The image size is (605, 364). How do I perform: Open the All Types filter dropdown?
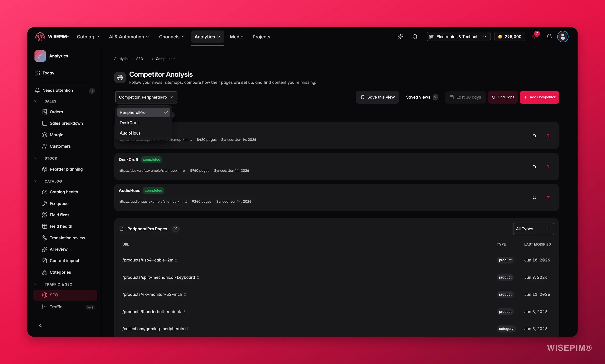(x=533, y=229)
